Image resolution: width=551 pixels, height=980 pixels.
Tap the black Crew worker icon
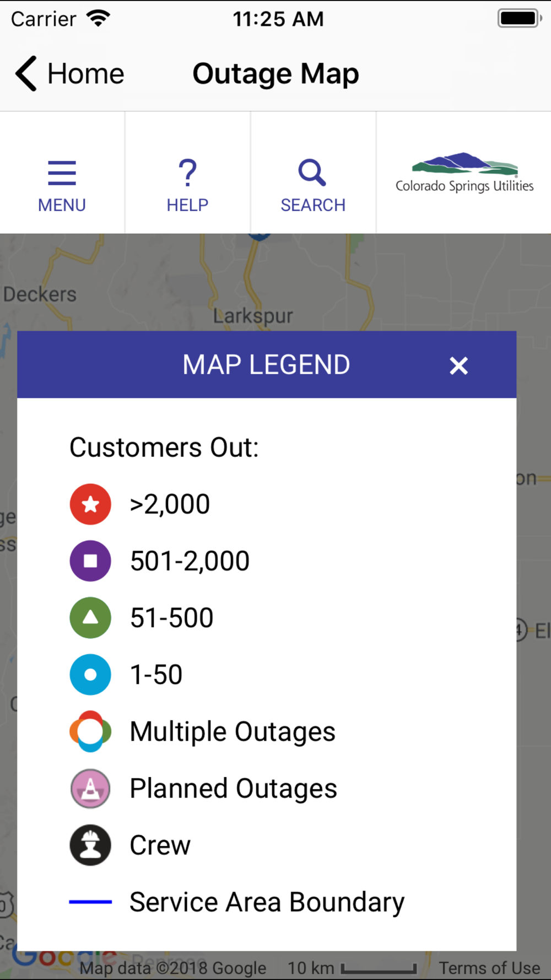tap(90, 845)
